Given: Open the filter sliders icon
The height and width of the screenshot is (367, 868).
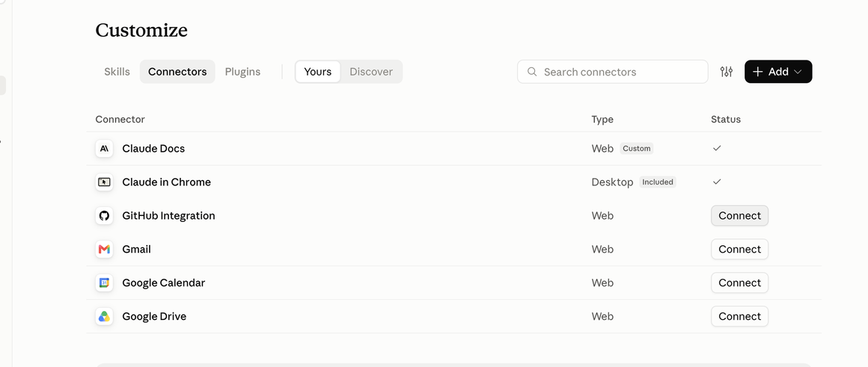Looking at the screenshot, I should click(x=727, y=72).
